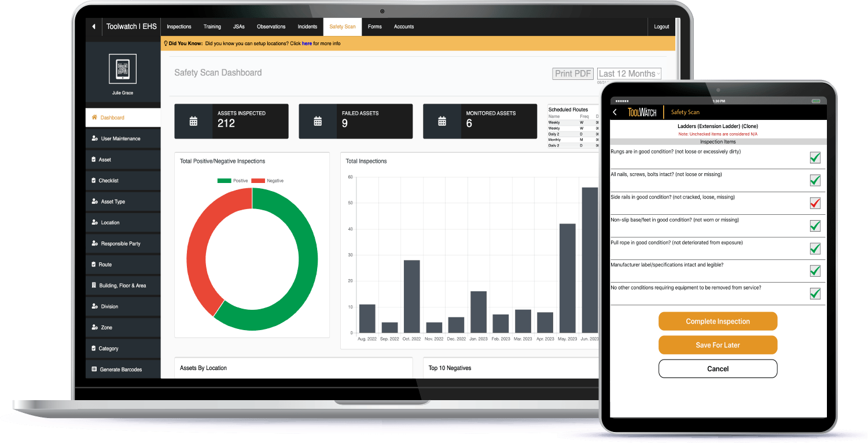Click the May. 2023 bar in Total Inspections
The height and width of the screenshot is (443, 868).
click(567, 278)
